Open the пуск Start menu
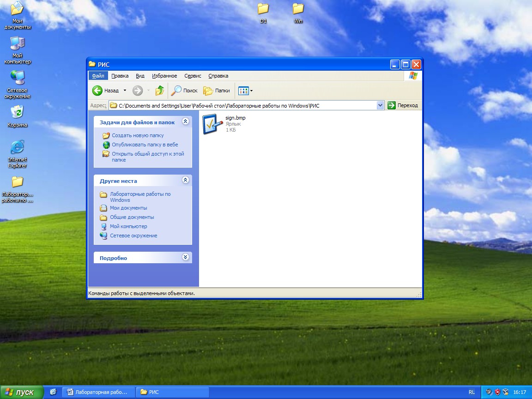 22,392
